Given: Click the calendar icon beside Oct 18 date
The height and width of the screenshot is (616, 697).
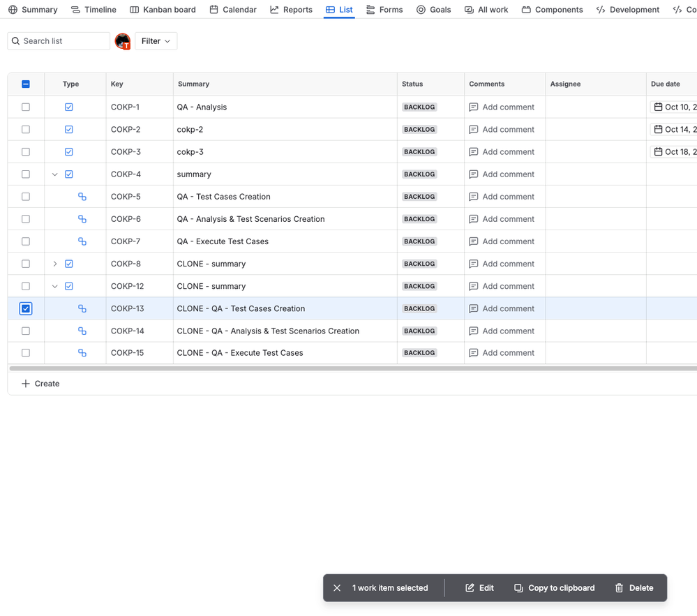Looking at the screenshot, I should coord(659,152).
